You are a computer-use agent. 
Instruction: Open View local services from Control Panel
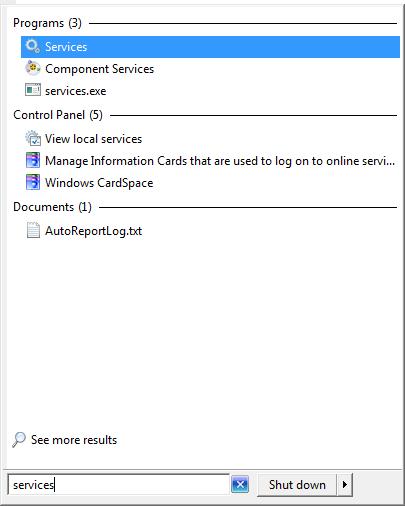(x=93, y=139)
